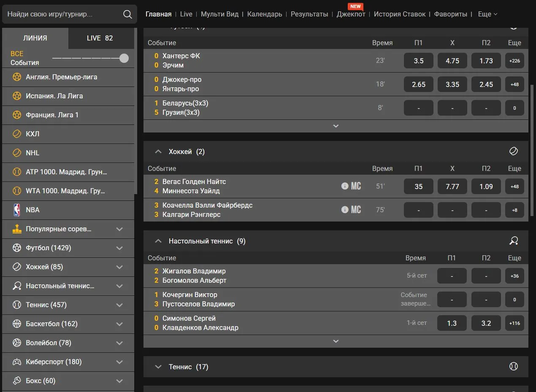Open the Джекпот menu item
The width and height of the screenshot is (536, 392).
351,14
